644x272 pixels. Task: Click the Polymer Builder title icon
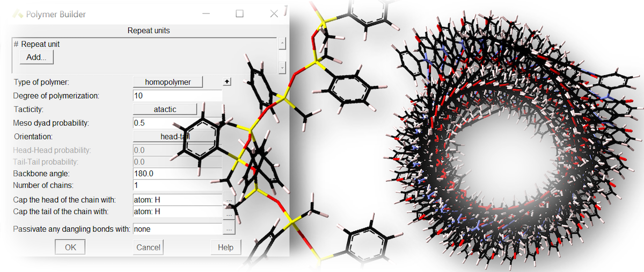coord(18,15)
